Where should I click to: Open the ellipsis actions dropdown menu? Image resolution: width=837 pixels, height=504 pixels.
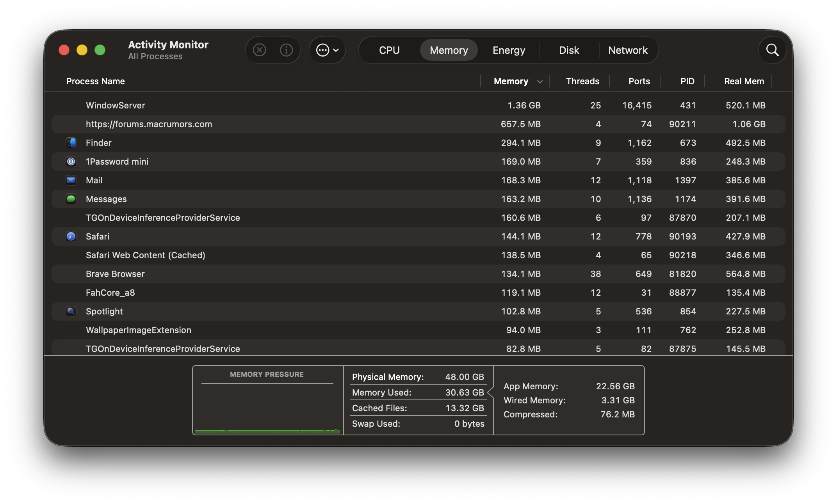[x=327, y=50]
